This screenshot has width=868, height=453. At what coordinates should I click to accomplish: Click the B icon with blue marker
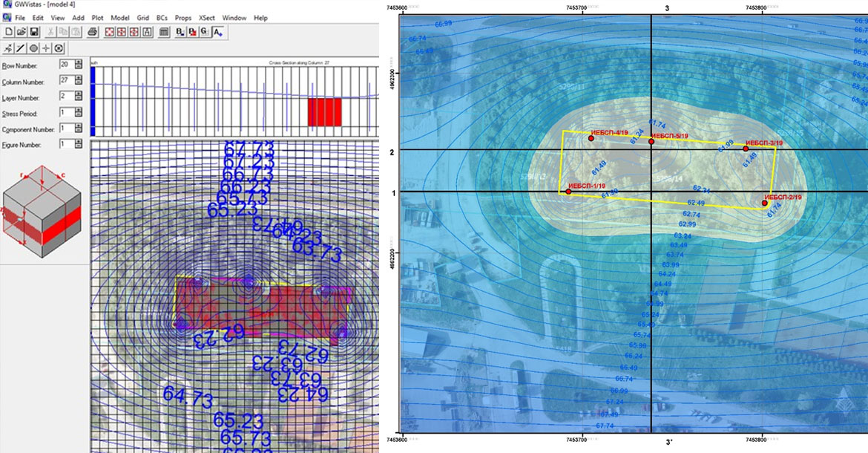click(x=180, y=32)
